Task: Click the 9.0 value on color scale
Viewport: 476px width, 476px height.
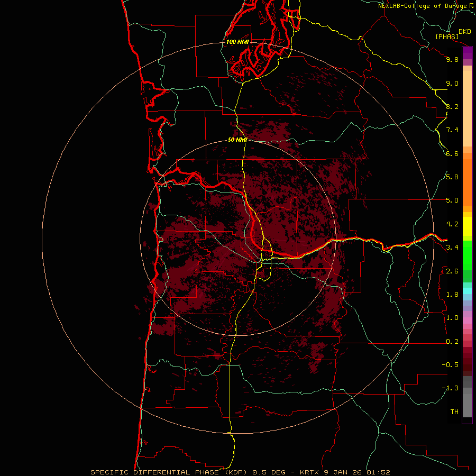Action: click(x=452, y=83)
